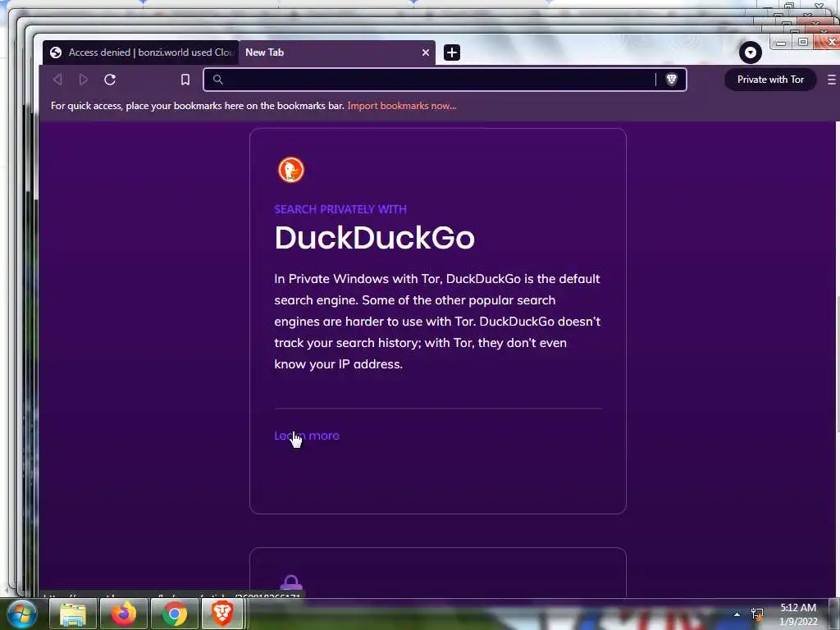Click the Private with Tor indicator

pos(770,80)
